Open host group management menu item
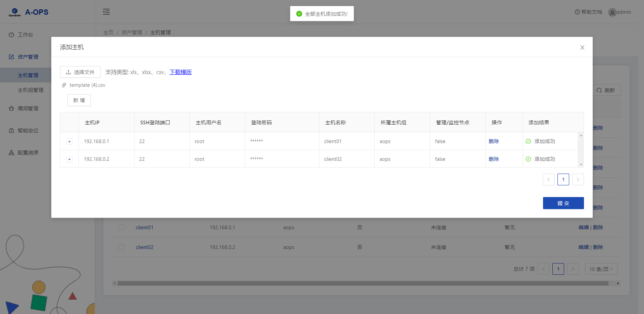Viewport: 644px width, 314px height. pos(31,90)
